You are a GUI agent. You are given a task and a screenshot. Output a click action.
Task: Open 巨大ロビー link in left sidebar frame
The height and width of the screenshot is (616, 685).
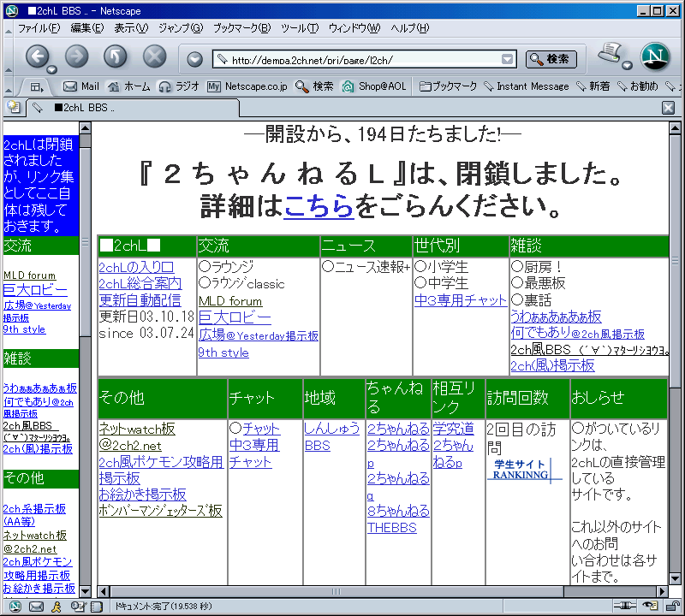35,290
